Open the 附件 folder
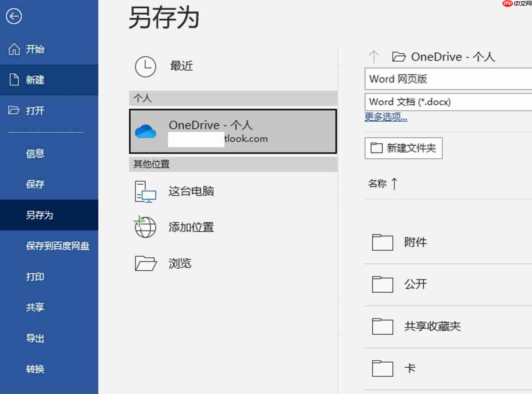The image size is (532, 394). [x=448, y=242]
